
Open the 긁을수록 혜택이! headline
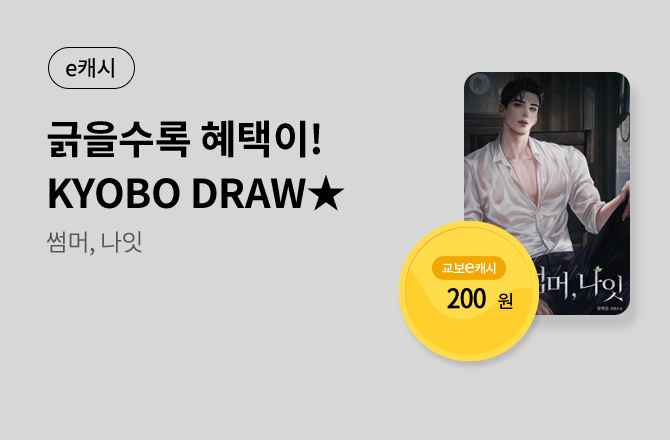click(x=184, y=140)
